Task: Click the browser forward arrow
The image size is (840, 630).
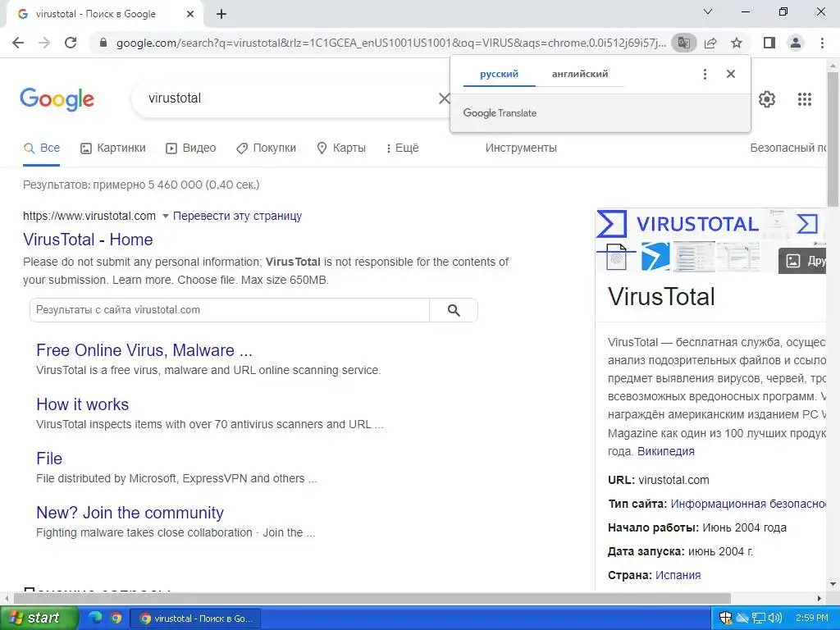Action: (44, 43)
